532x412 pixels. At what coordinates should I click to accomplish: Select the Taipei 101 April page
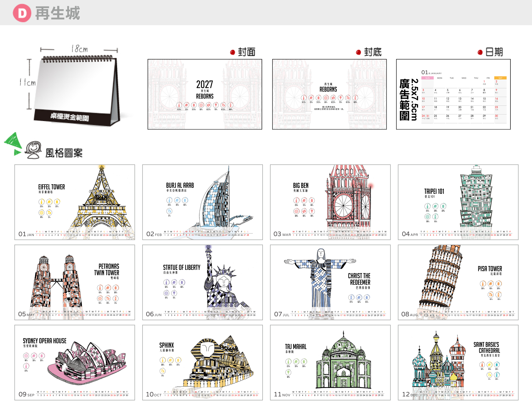[x=458, y=202]
